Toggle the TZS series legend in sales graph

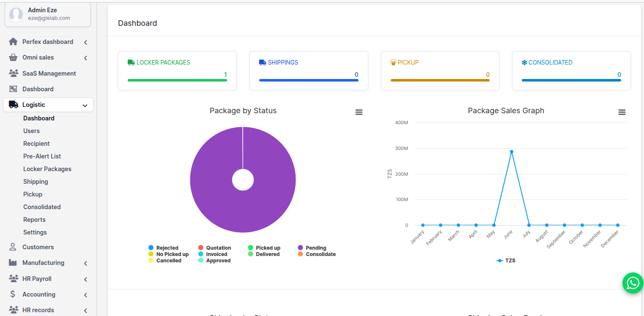pos(506,261)
